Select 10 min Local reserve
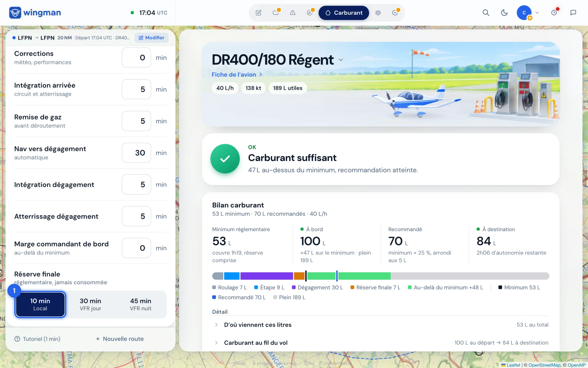The width and height of the screenshot is (588, 368). pyautogui.click(x=40, y=304)
